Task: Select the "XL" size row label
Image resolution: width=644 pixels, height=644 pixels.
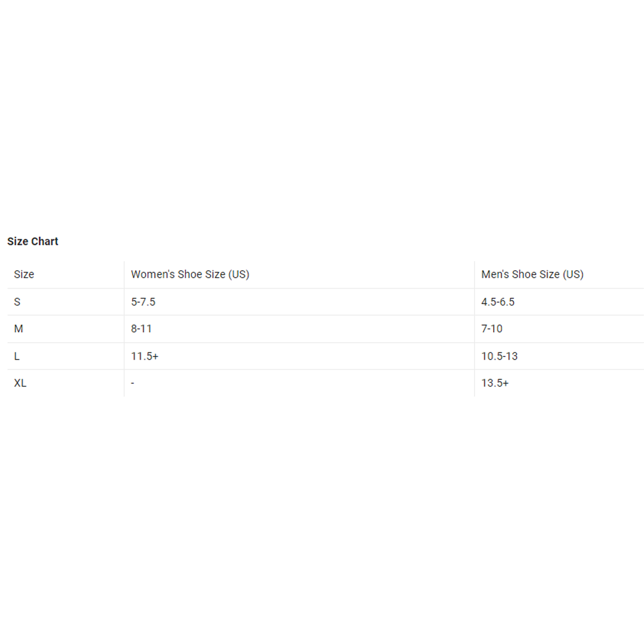Action: (x=20, y=383)
